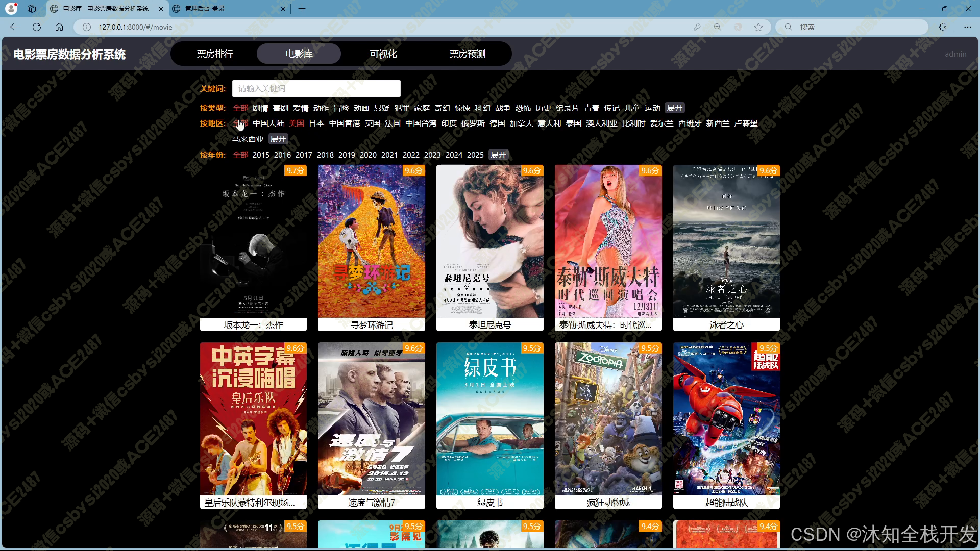Go back with the browser arrow
The height and width of the screenshot is (551, 980).
14,27
